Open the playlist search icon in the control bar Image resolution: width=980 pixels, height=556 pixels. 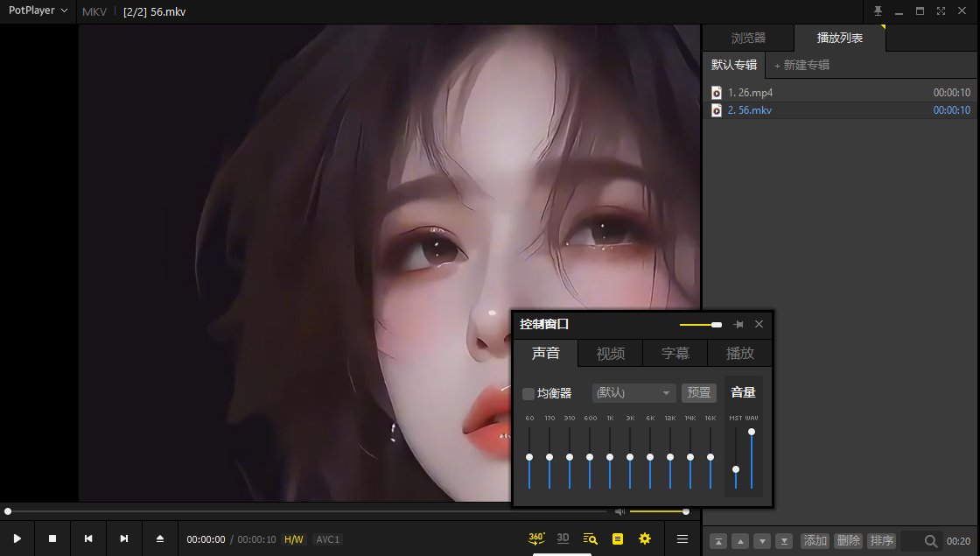[x=590, y=538]
